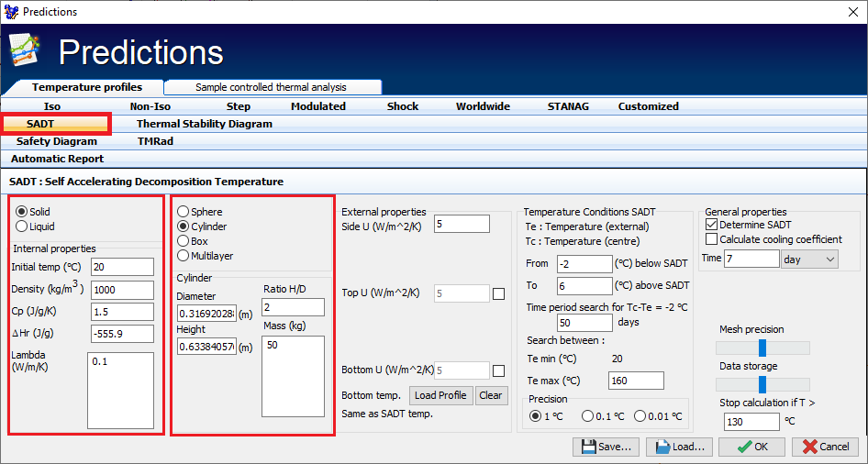Click the Save button with floppy icon
The height and width of the screenshot is (464, 868).
(606, 447)
